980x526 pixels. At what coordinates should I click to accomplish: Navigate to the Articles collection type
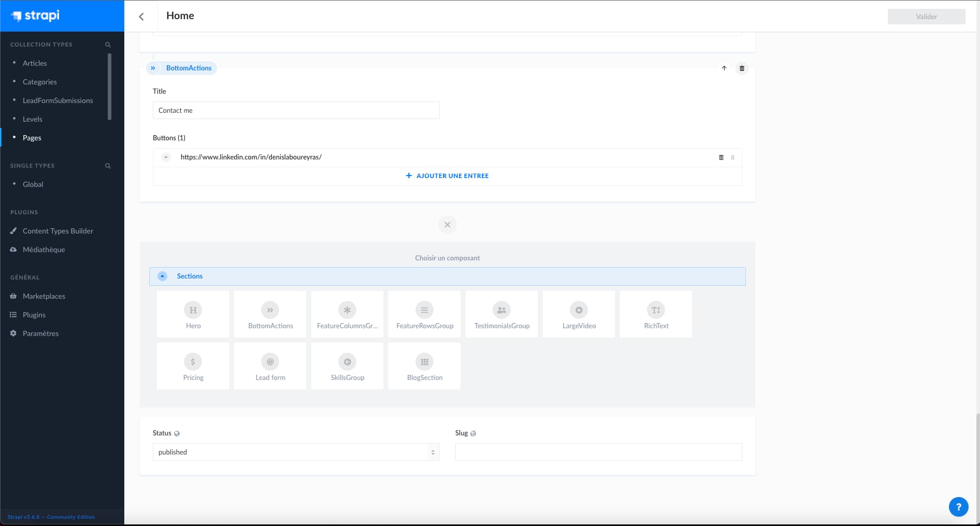(35, 63)
